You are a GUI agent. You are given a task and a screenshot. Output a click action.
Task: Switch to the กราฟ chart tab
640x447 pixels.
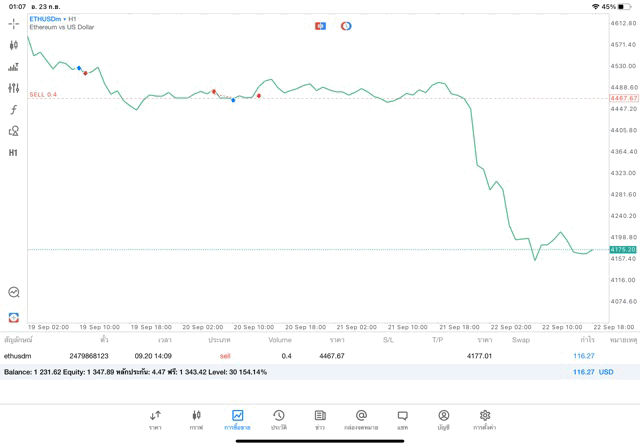[x=196, y=419]
